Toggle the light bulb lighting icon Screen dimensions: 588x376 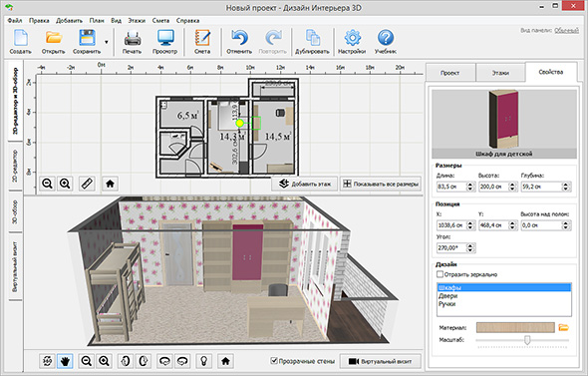click(203, 361)
